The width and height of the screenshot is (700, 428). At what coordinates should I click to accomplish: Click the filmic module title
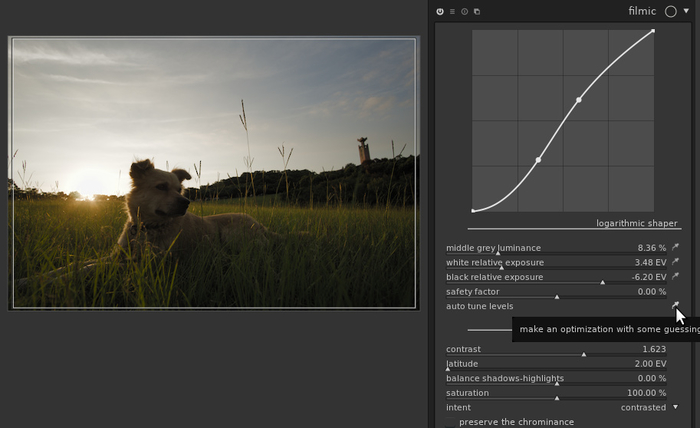click(642, 12)
